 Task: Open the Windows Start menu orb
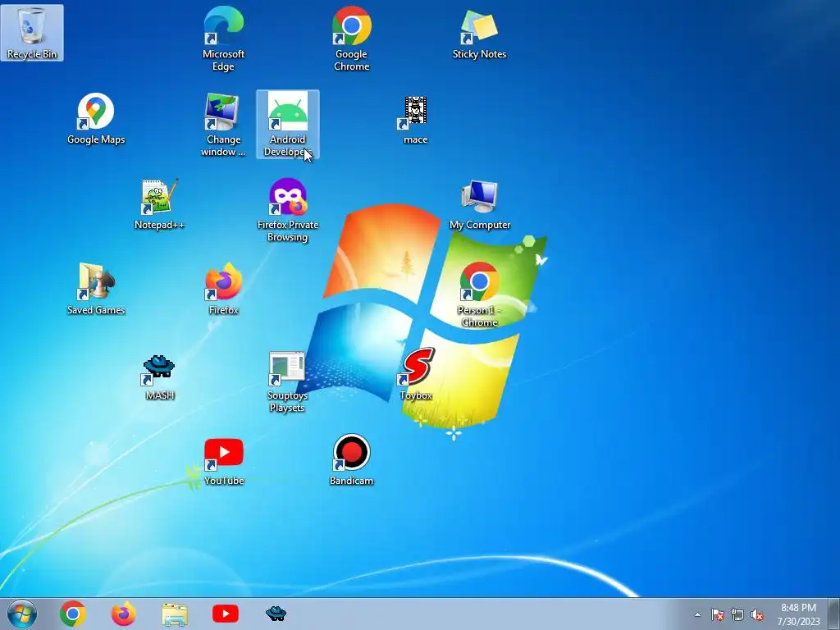click(x=22, y=614)
